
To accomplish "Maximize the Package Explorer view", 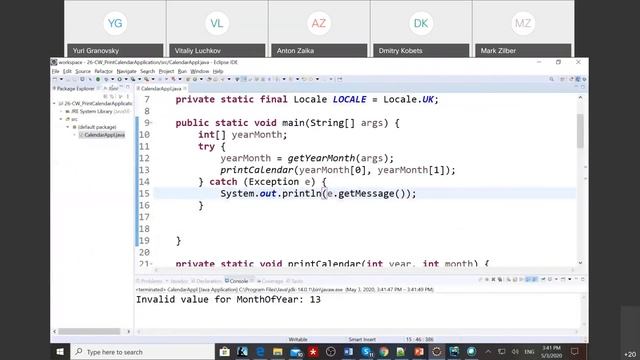I will pyautogui.click(x=128, y=88).
